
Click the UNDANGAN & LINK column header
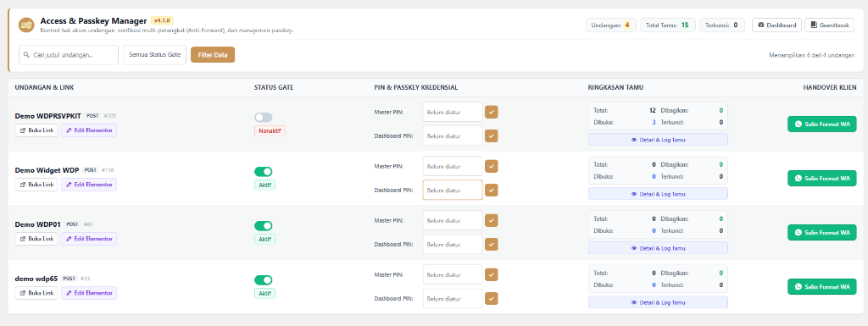pyautogui.click(x=44, y=88)
